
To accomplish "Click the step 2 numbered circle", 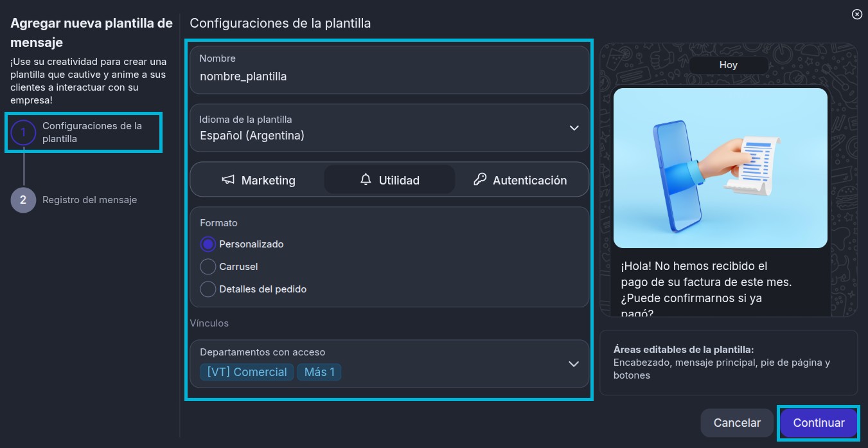I will (x=22, y=200).
